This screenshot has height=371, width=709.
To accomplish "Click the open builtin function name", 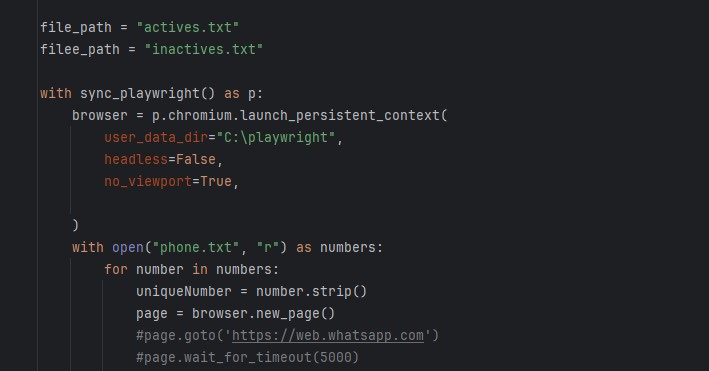I will pos(128,247).
